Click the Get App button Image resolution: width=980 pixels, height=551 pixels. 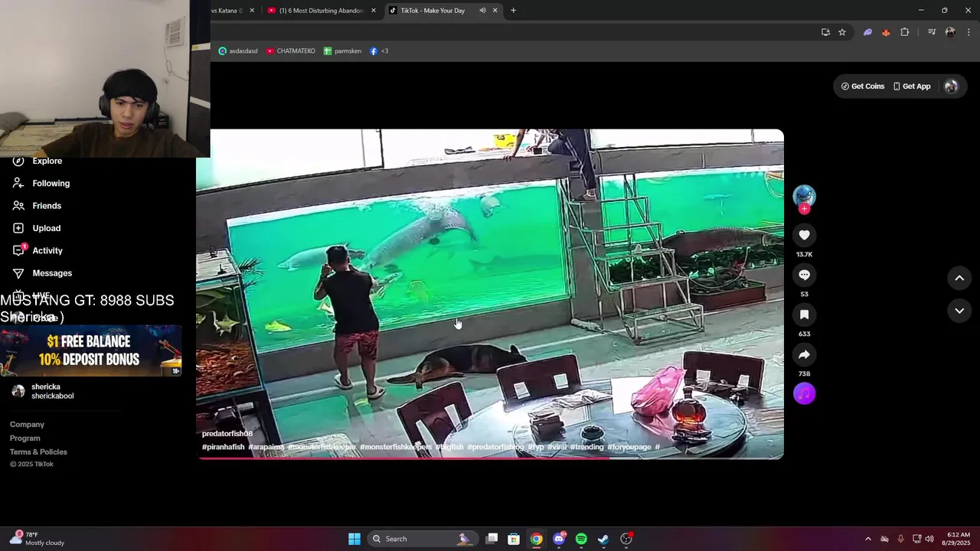pyautogui.click(x=912, y=86)
